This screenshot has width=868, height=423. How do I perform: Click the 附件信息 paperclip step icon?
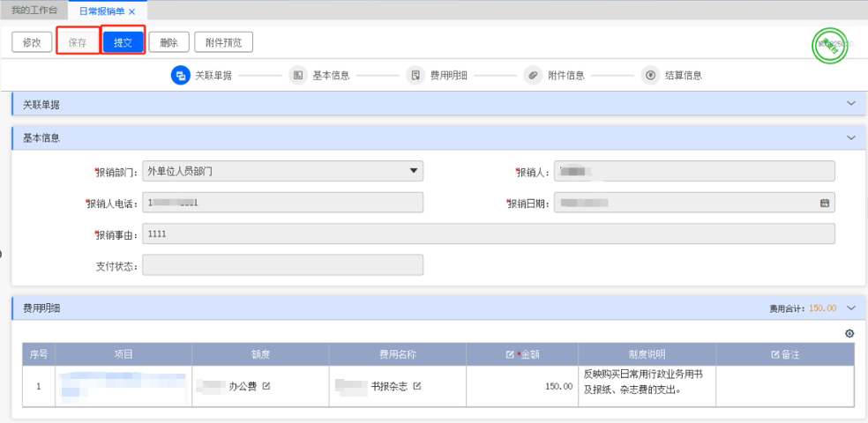[533, 75]
